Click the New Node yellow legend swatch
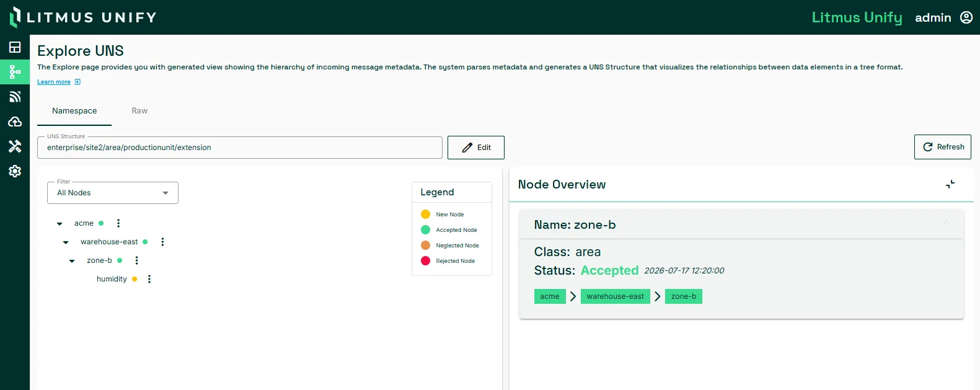This screenshot has height=390, width=980. coord(425,215)
